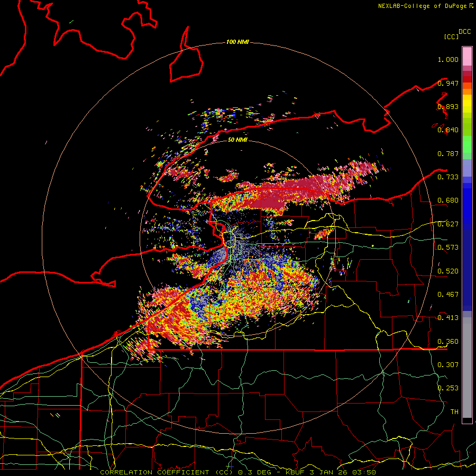Click the 0.467 legend value
Viewport: 476px width, 476px height.
(448, 295)
